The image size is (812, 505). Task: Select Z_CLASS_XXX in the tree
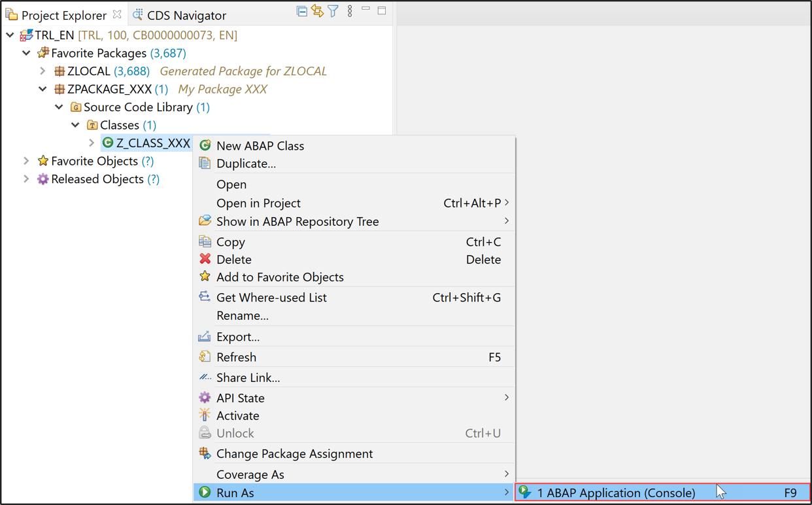click(x=153, y=143)
